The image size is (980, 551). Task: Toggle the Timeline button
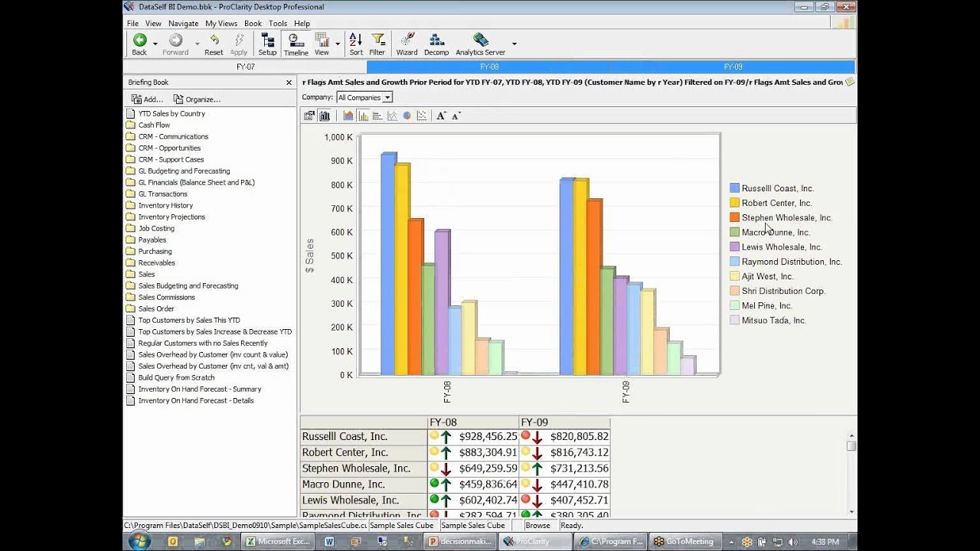click(296, 44)
